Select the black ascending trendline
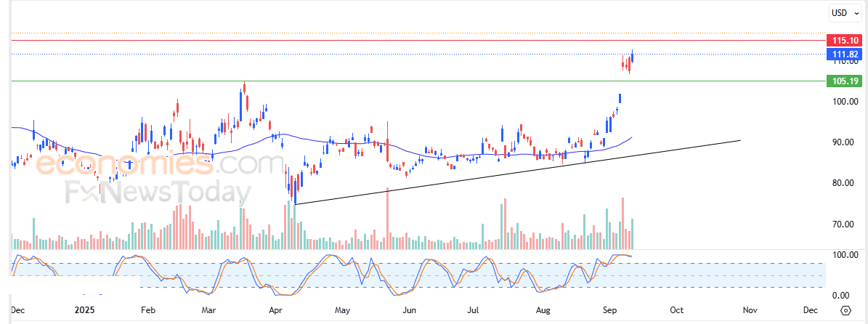Screen dimensions: 868x324 click(518, 172)
